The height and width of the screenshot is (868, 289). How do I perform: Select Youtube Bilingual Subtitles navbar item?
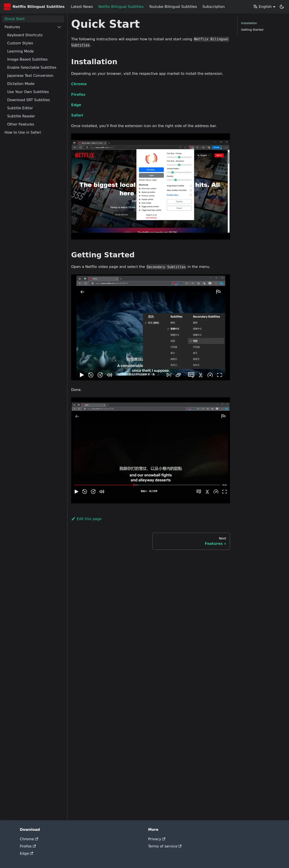[173, 7]
